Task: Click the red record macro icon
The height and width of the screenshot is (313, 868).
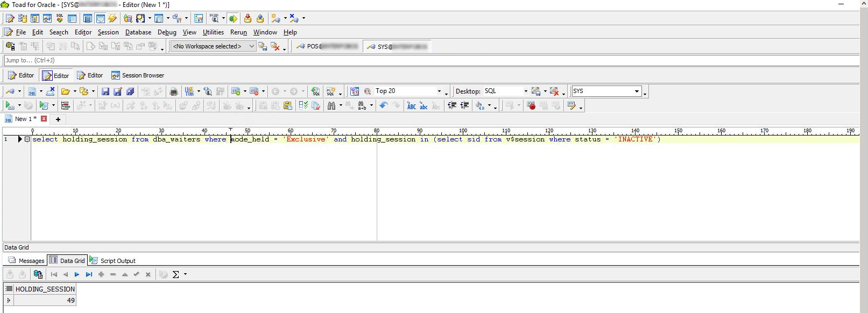Action: coord(531,106)
